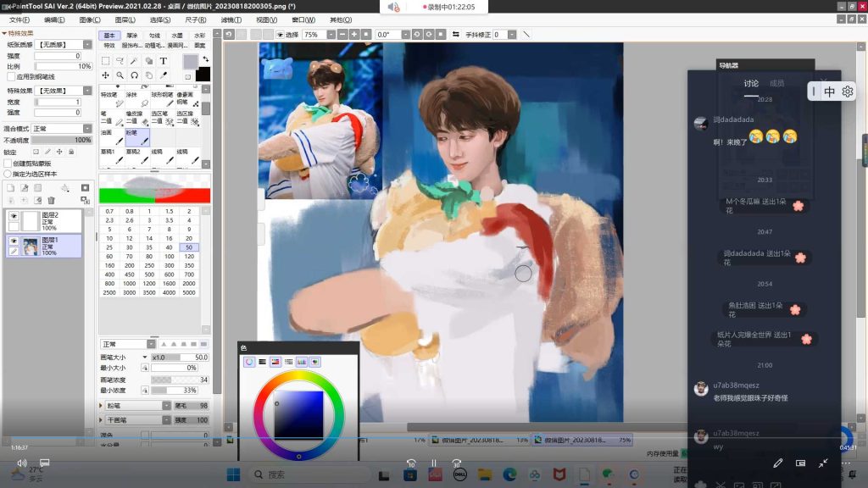The height and width of the screenshot is (488, 868).
Task: Hide 图层2 using its eye icon
Action: click(14, 217)
